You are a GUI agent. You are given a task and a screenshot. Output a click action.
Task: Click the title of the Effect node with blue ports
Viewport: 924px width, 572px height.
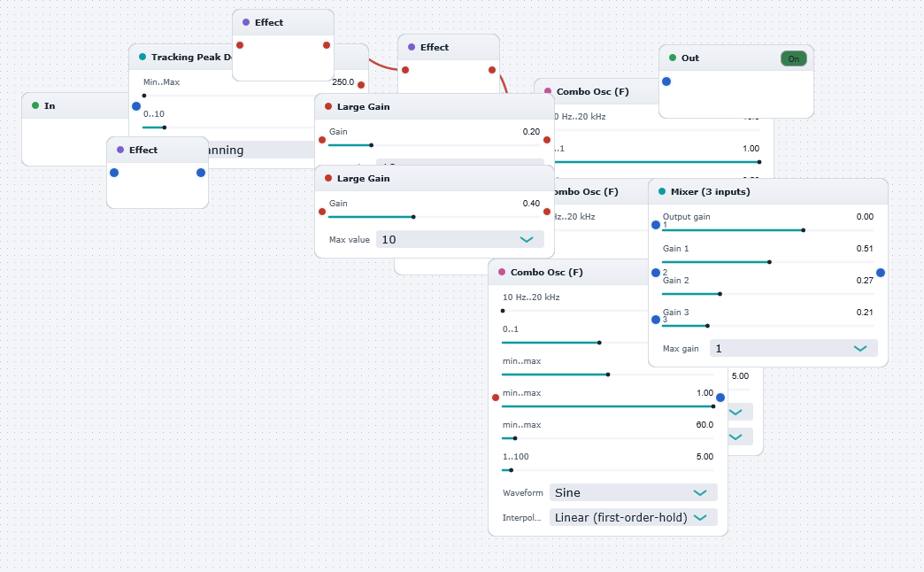(143, 151)
